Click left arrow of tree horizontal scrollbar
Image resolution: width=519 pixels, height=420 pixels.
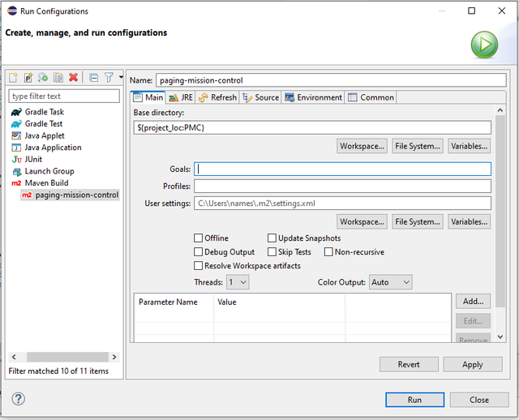14,357
